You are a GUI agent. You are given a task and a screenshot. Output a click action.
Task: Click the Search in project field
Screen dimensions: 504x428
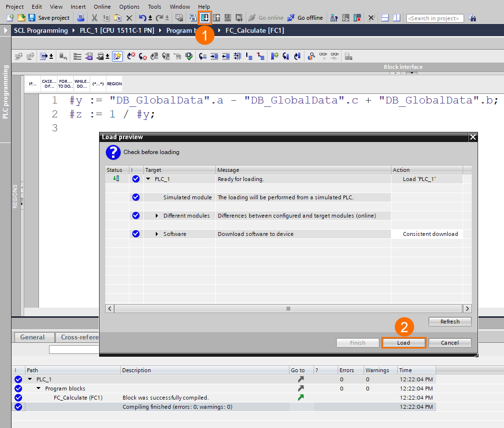[x=435, y=18]
